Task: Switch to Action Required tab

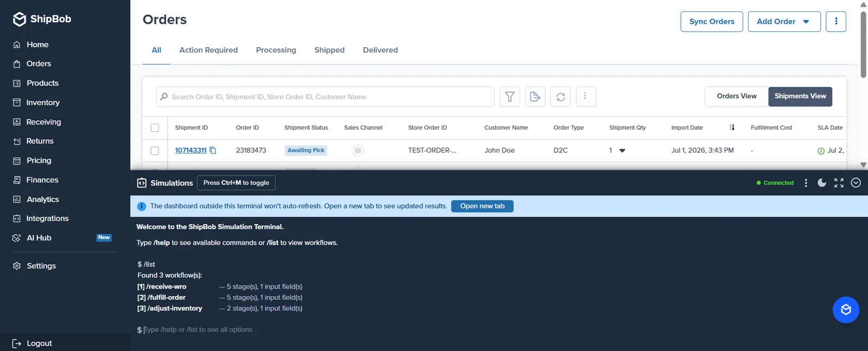Action: point(208,50)
